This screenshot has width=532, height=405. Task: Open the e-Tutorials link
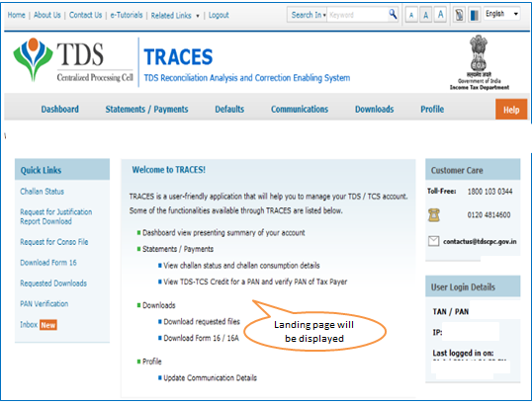(127, 15)
